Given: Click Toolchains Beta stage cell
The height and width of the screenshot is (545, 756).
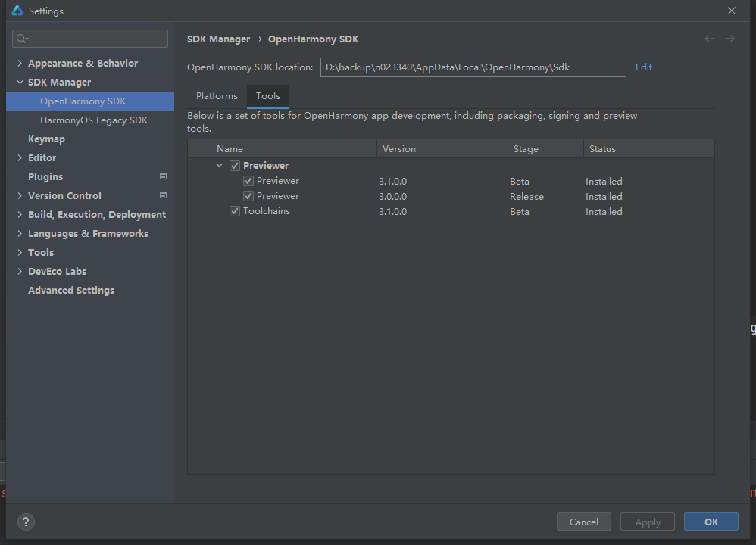Looking at the screenshot, I should 519,211.
